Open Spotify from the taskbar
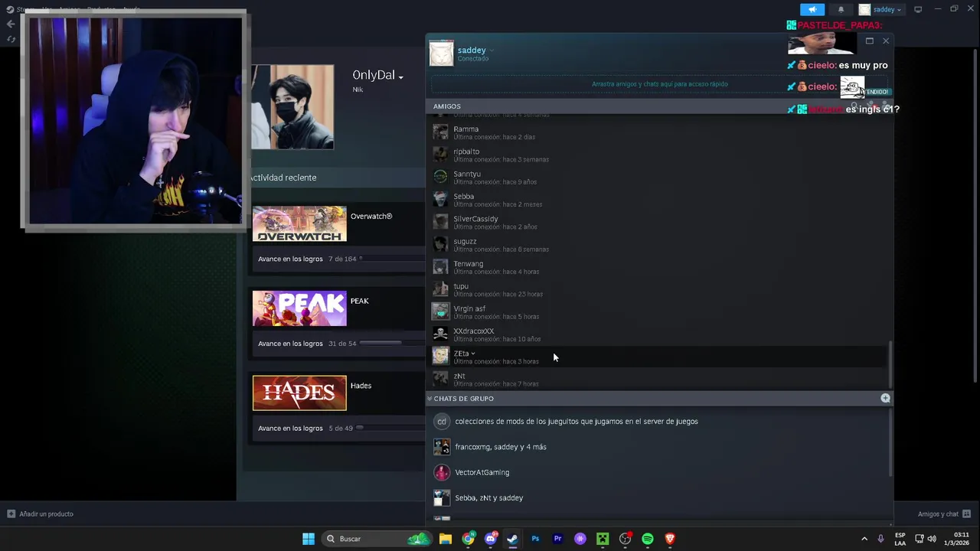The height and width of the screenshot is (551, 980). click(648, 539)
